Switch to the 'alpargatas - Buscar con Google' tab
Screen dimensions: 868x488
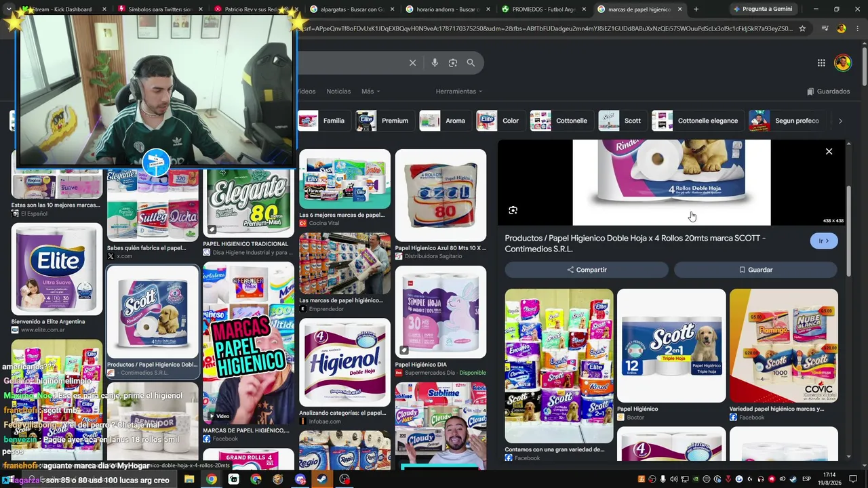tap(353, 9)
